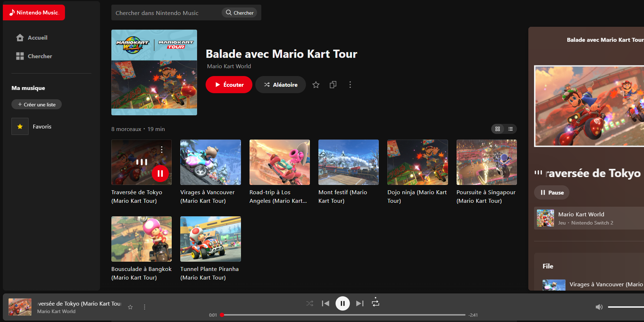The height and width of the screenshot is (322, 644).
Task: Select the Virages à Vancouver track thumbnail
Action: (x=211, y=162)
